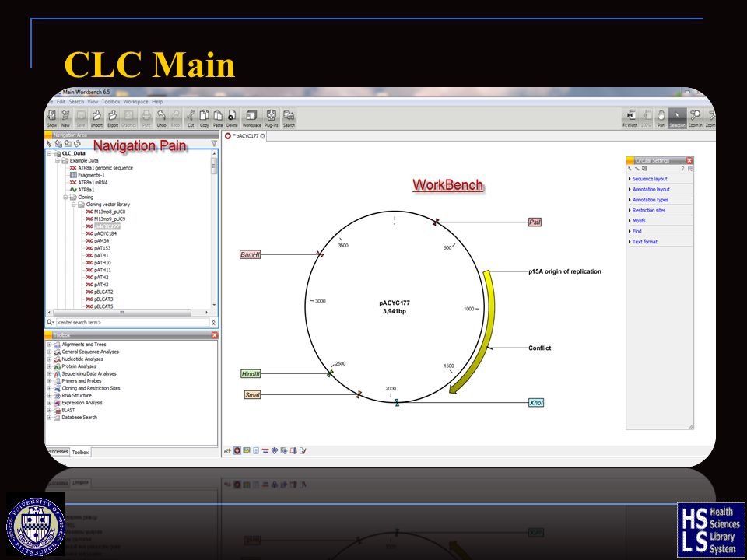Click the Graphics toolbar icon
747x560 pixels.
click(128, 117)
